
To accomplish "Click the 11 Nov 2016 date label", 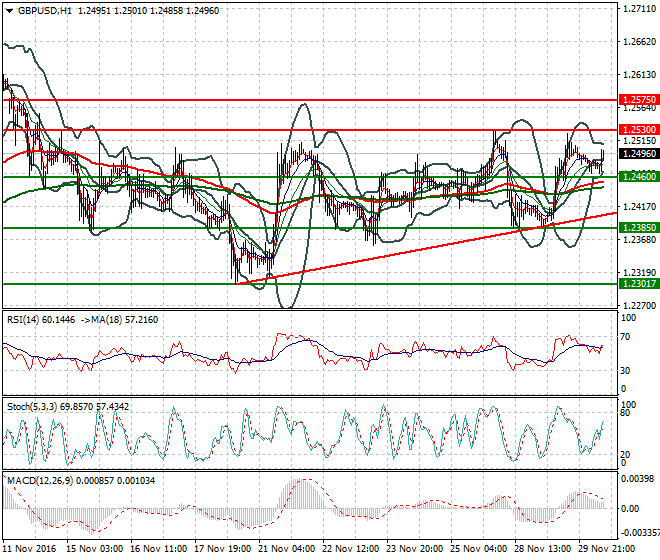I will [29, 549].
